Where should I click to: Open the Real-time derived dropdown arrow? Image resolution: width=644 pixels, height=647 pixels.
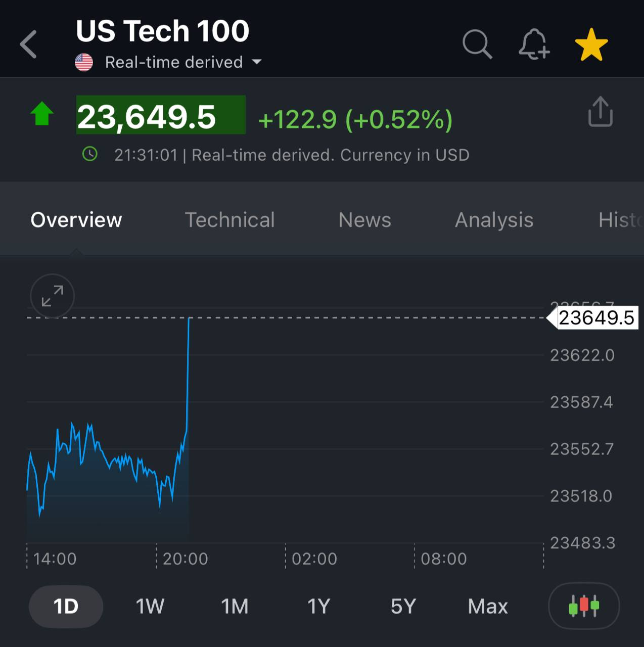point(257,62)
